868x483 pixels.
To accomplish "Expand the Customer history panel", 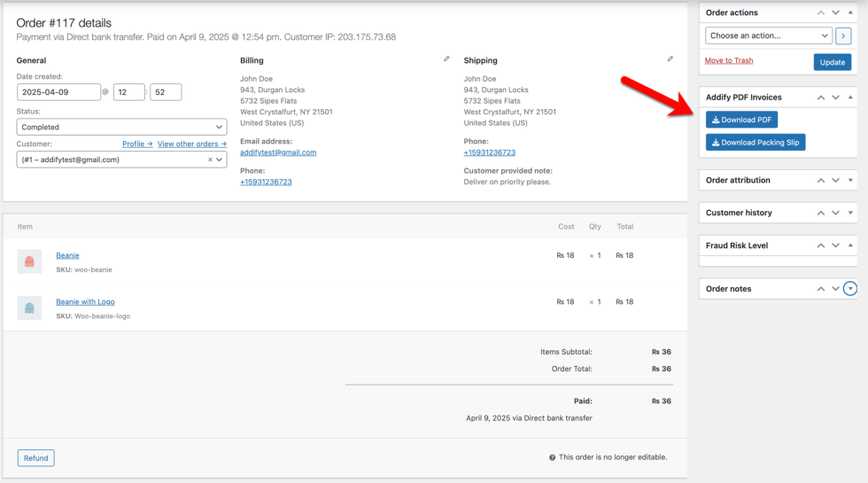I will [x=850, y=213].
